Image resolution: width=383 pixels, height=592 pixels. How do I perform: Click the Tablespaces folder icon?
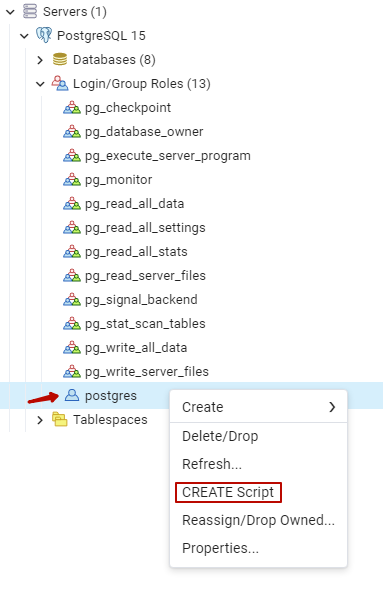pyautogui.click(x=60, y=419)
